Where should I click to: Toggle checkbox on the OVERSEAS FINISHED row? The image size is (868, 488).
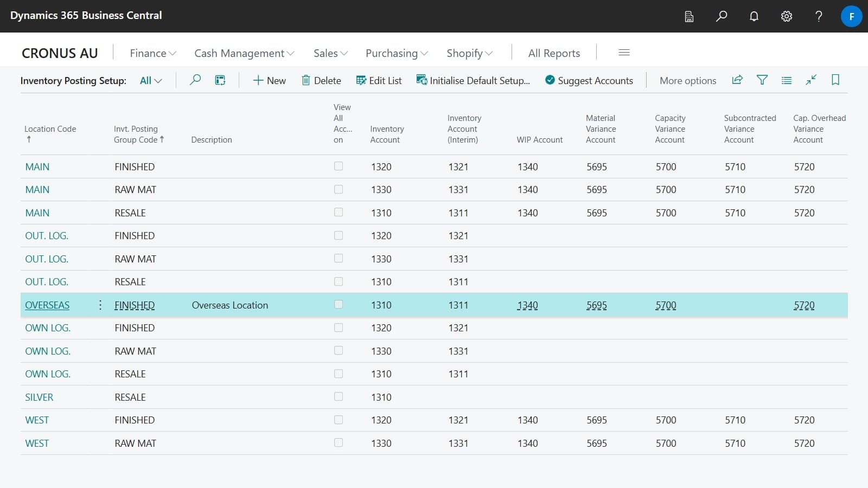tap(339, 305)
